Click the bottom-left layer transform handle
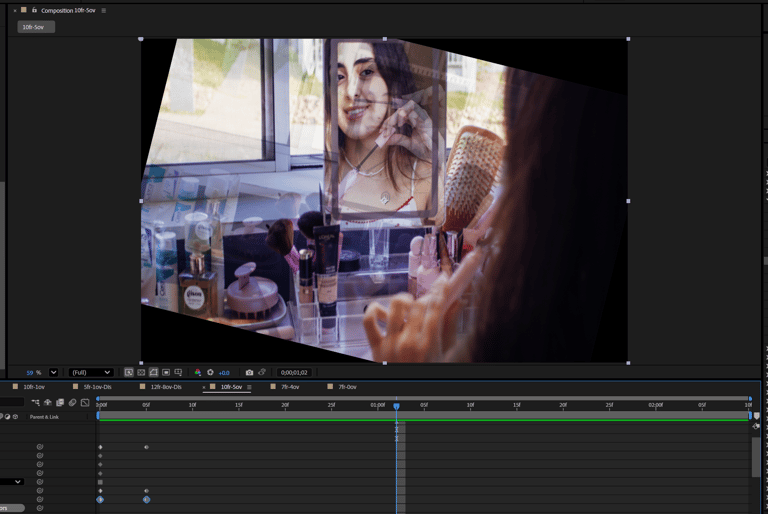 pos(141,363)
